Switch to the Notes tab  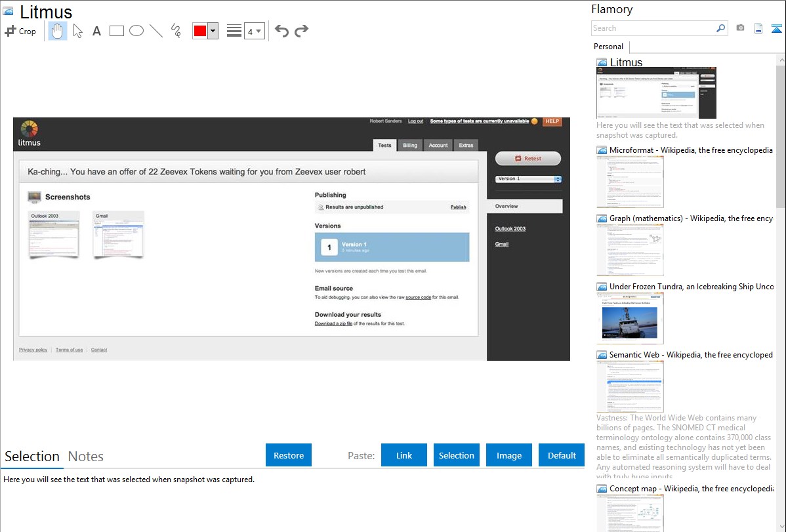85,457
